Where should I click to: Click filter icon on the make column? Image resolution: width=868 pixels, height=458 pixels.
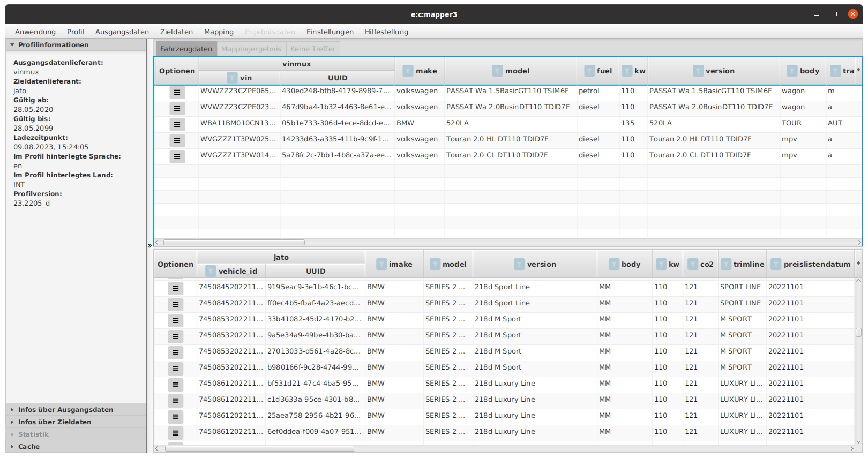[408, 71]
